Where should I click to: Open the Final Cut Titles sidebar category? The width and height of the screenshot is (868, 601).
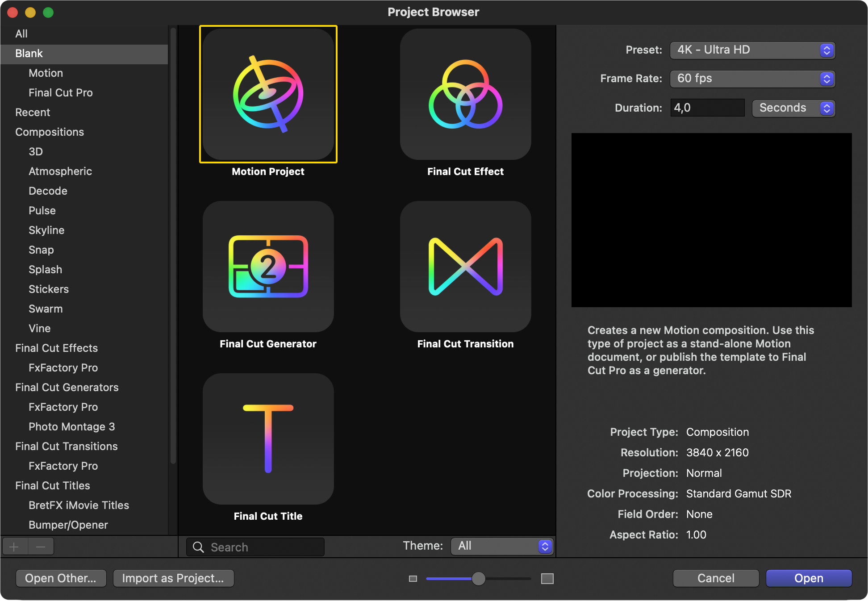click(x=52, y=485)
